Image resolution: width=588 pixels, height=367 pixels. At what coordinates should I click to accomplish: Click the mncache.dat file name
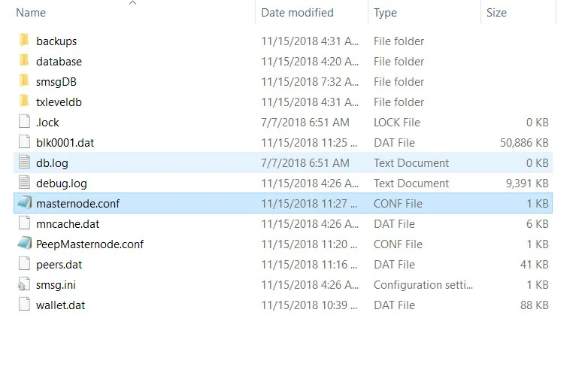[68, 224]
